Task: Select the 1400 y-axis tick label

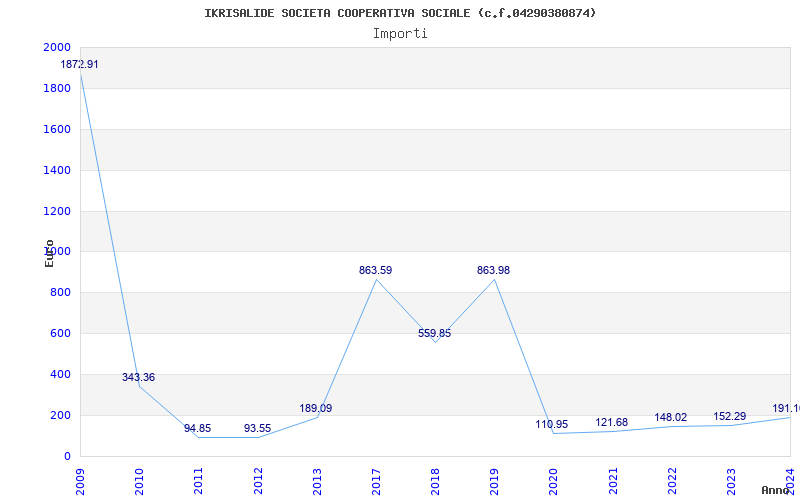Action: tap(57, 170)
